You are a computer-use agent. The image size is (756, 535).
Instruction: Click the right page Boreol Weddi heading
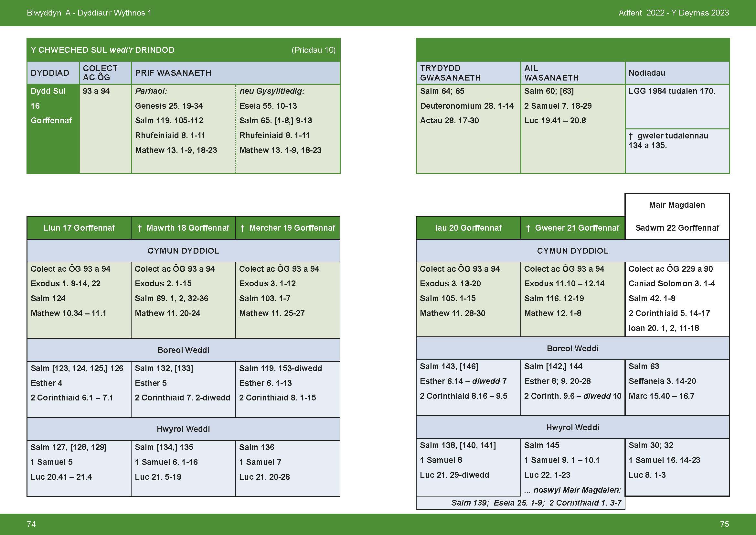coord(573,348)
